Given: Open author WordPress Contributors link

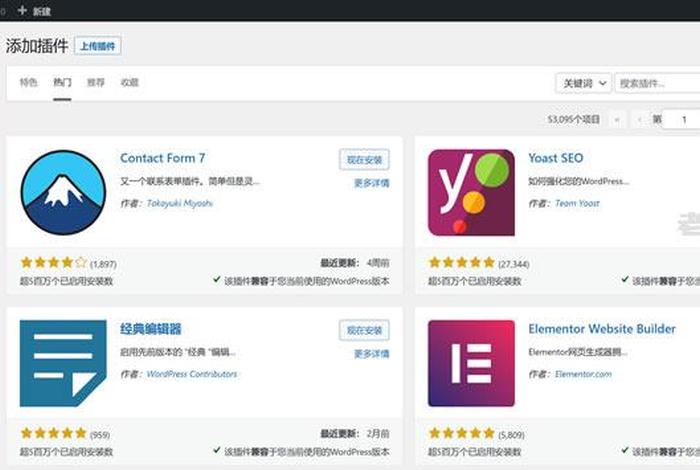Looking at the screenshot, I should point(192,374).
